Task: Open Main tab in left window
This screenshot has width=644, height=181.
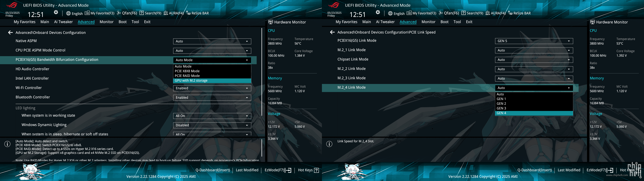Action: pos(45,22)
